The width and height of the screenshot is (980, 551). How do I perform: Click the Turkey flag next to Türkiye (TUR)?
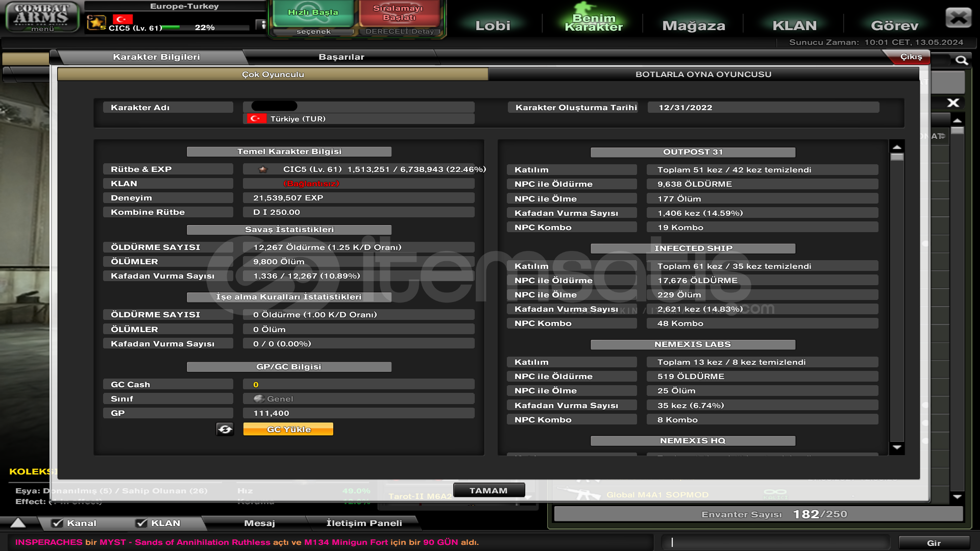[x=256, y=118]
